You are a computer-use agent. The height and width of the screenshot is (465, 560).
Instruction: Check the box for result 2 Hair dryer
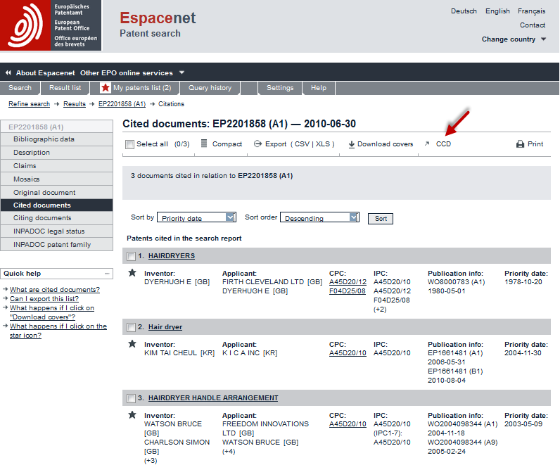click(131, 327)
